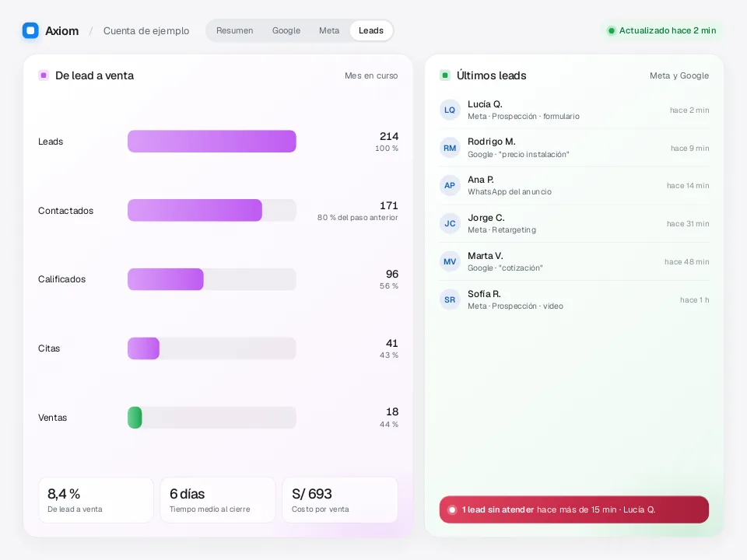Open the unattended lead alert for Lucía Q.
The image size is (747, 560).
[574, 509]
